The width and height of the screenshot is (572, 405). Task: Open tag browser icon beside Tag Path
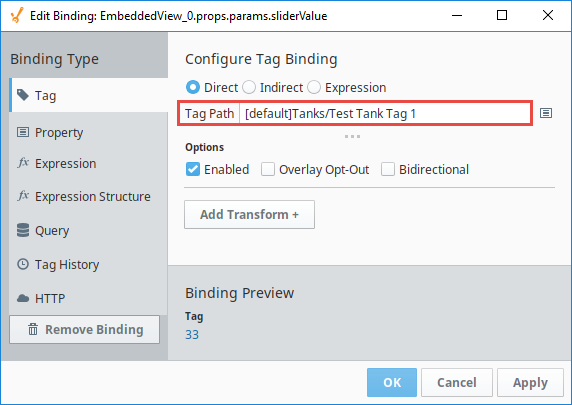[x=546, y=113]
